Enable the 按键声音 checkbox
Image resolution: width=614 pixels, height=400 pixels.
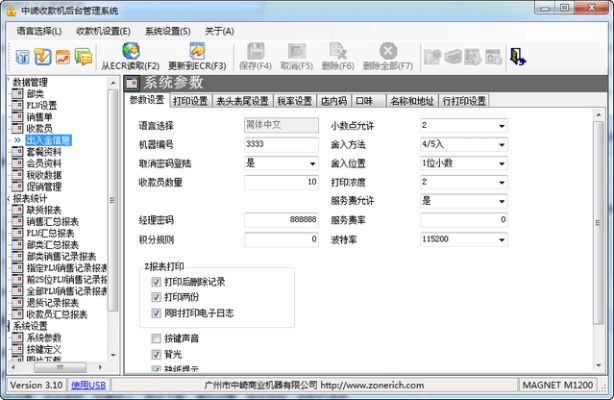(156, 339)
